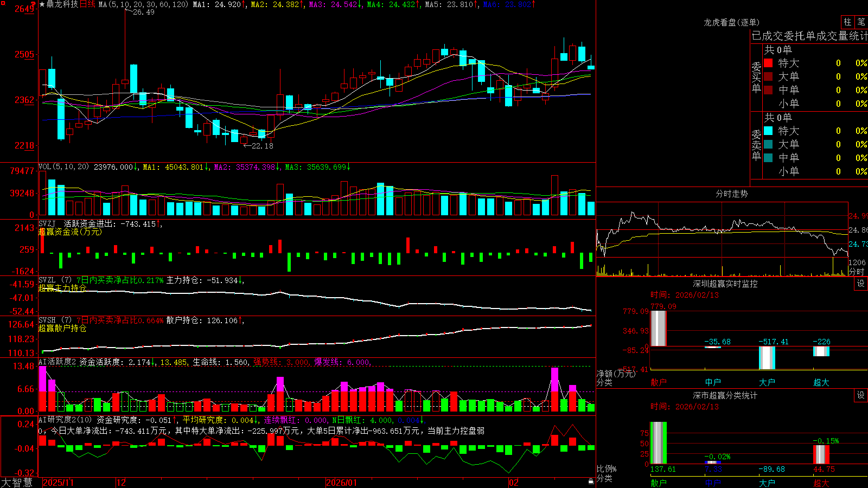This screenshot has height=488, width=868.
Task: Click the 2025/11 date marker on the timeline
Action: pos(58,483)
